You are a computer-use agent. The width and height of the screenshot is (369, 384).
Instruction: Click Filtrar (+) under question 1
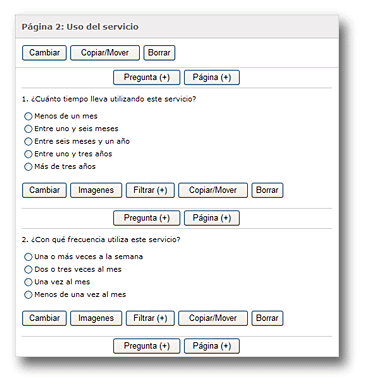150,190
